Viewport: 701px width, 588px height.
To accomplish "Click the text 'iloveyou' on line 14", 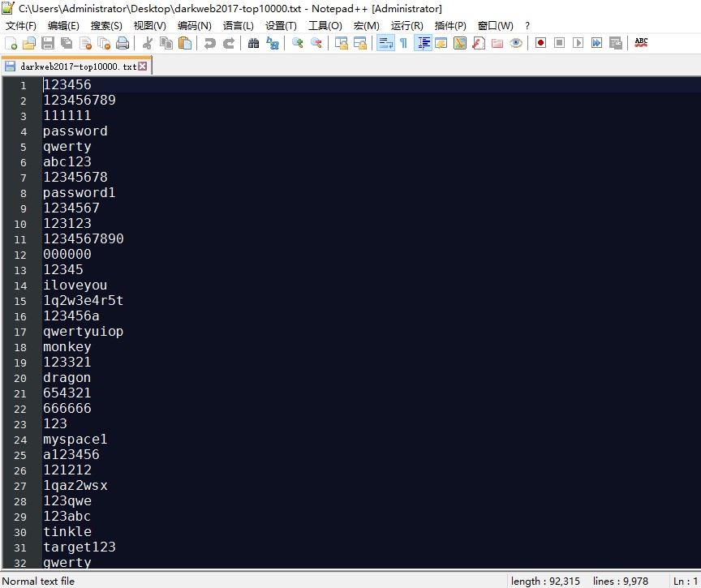I will 75,285.
